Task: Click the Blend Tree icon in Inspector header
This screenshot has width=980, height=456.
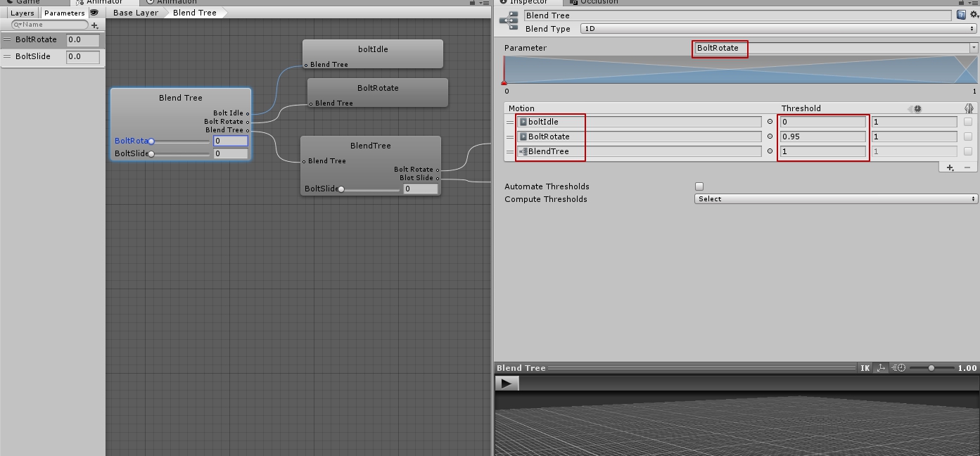Action: (509, 20)
